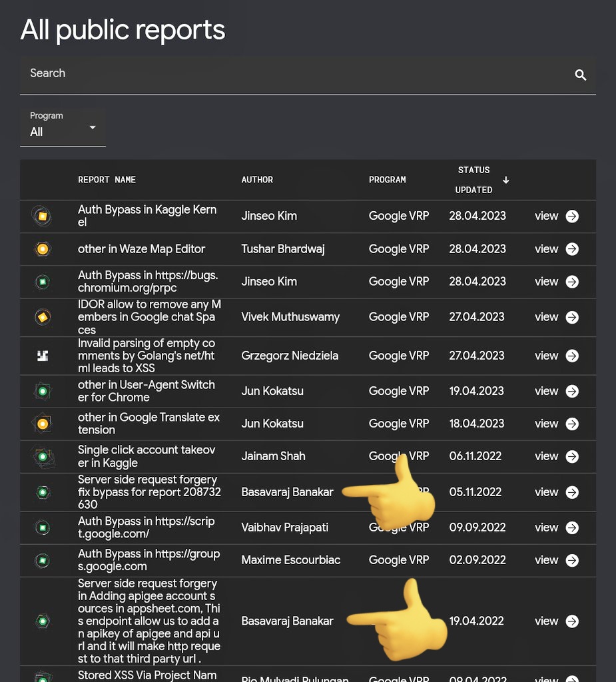Click the Program column header

click(x=387, y=180)
